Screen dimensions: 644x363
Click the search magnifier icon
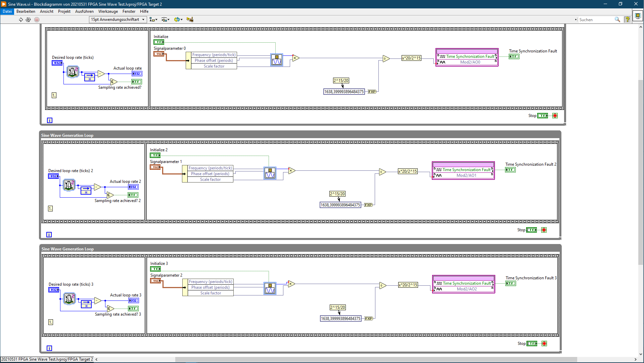coord(617,19)
